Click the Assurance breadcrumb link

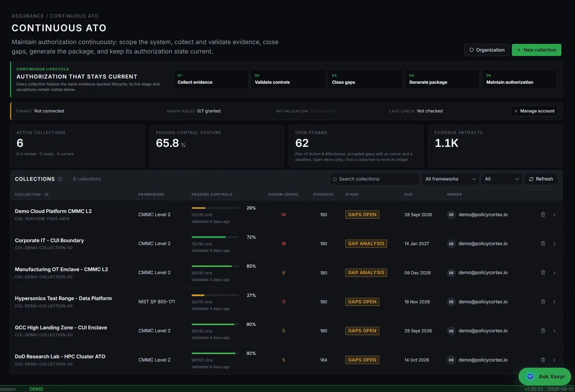tap(28, 16)
